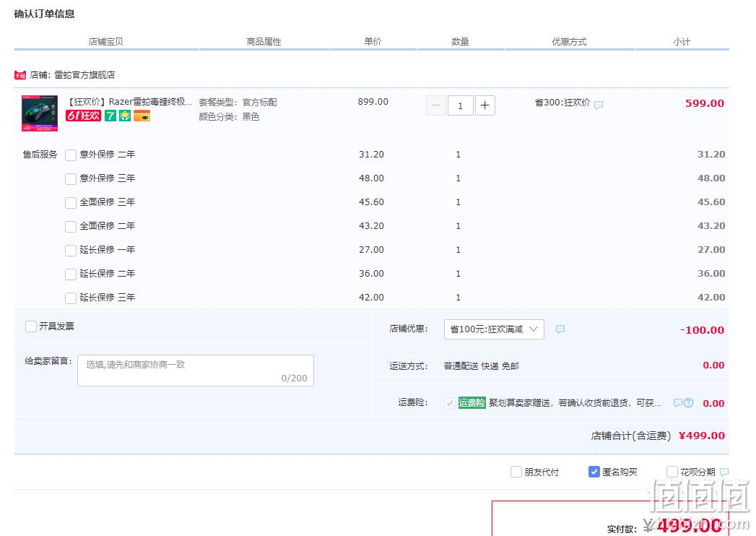This screenshot has width=756, height=536.
Task: Click the 0/200 character counter
Action: (x=294, y=379)
